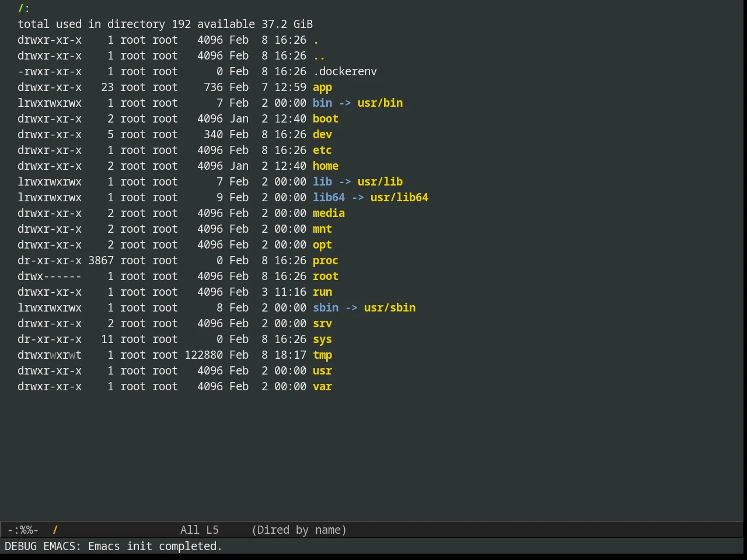
Task: Click permissions drwxrwxrwt of tmp row
Action: pyautogui.click(x=50, y=355)
